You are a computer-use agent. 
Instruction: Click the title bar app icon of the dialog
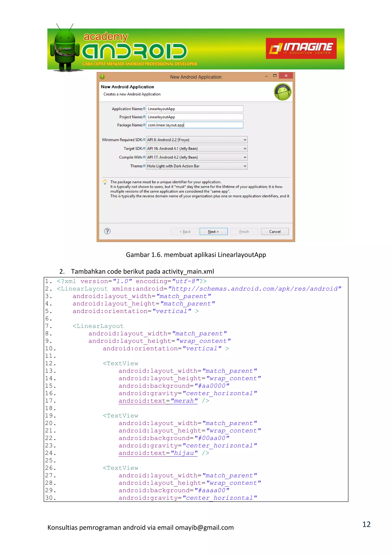tap(102, 77)
